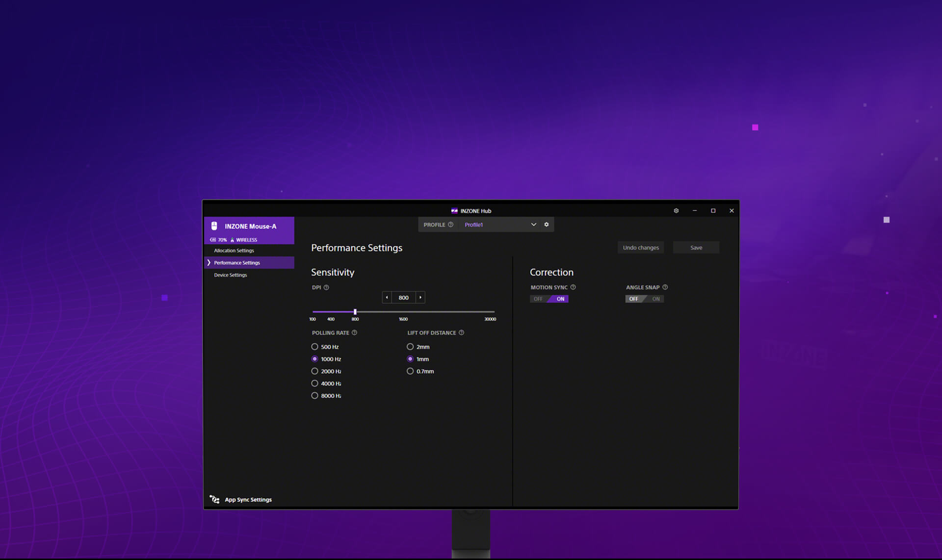Click the DPI slider handle
The height and width of the screenshot is (560, 942).
pyautogui.click(x=355, y=312)
